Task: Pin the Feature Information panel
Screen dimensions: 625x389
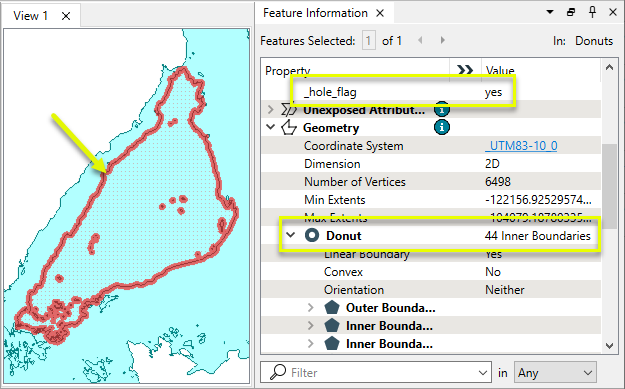Action: click(592, 12)
